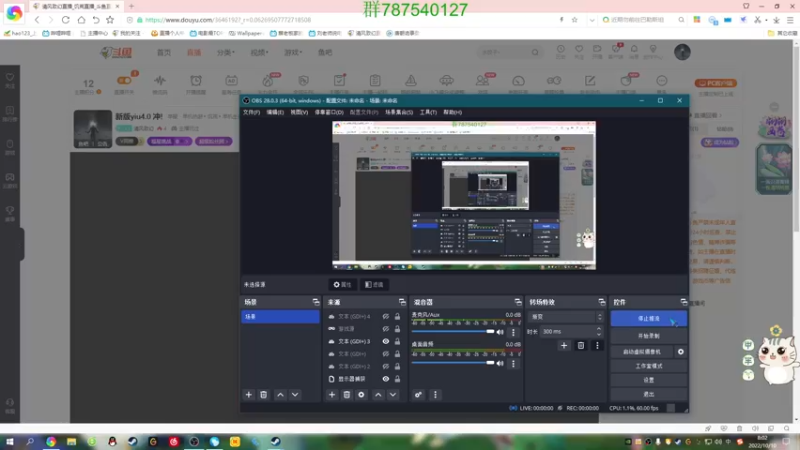
Task: Open Windows Start button on taskbar
Action: coord(10,441)
